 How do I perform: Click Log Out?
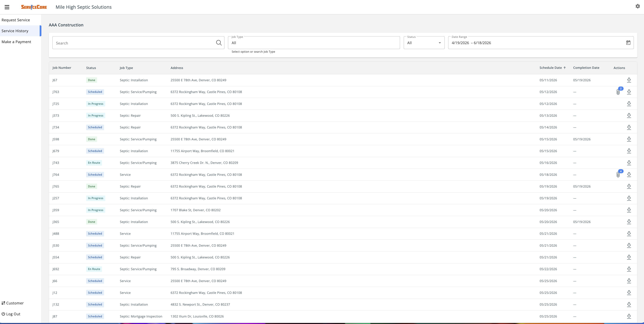tap(11, 314)
